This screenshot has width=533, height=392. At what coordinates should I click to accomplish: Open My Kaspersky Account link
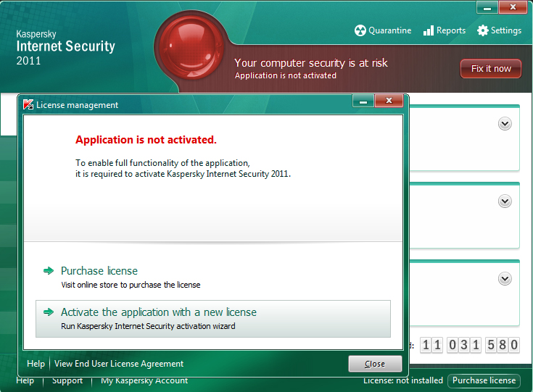[x=144, y=381]
